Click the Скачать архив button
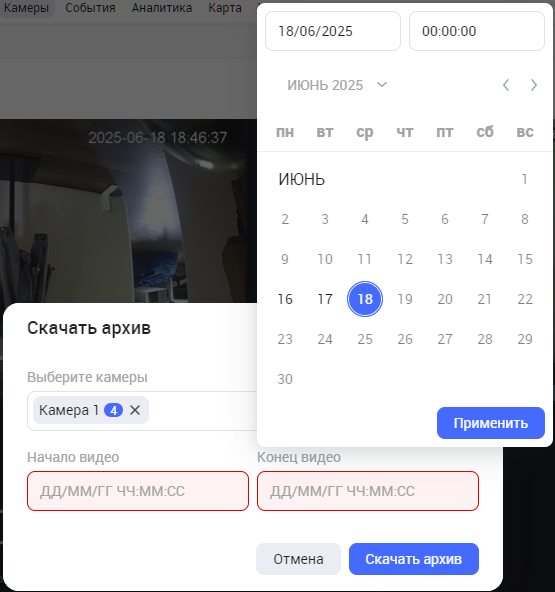 tap(413, 559)
